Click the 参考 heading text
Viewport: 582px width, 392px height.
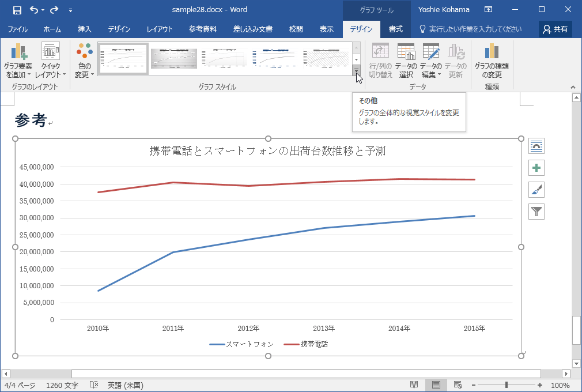pos(31,120)
